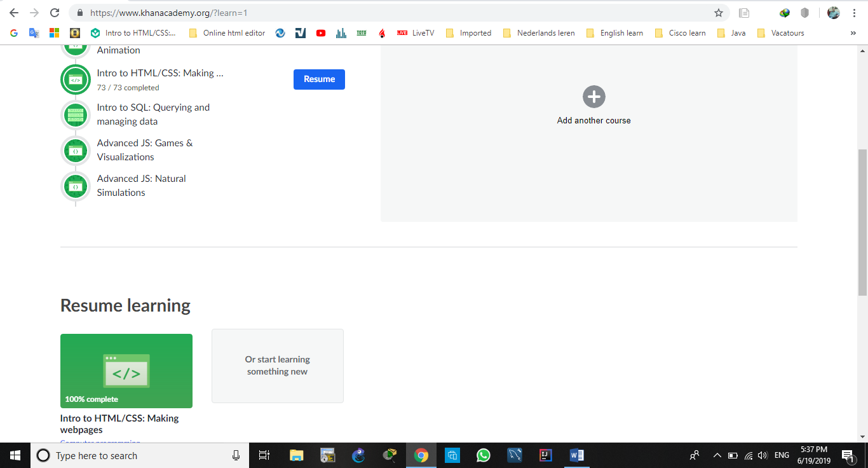Screen dimensions: 868x468
Task: Click the Advanced JS Games course icon
Action: coord(76,150)
